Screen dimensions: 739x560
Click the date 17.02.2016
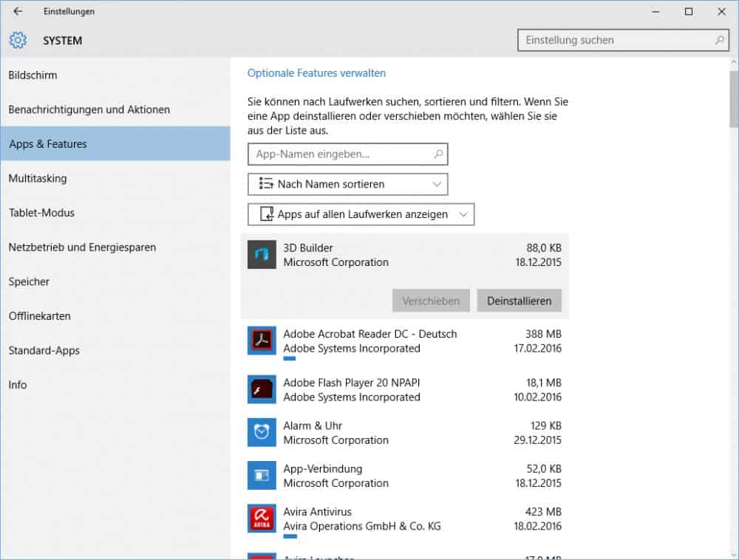point(537,349)
